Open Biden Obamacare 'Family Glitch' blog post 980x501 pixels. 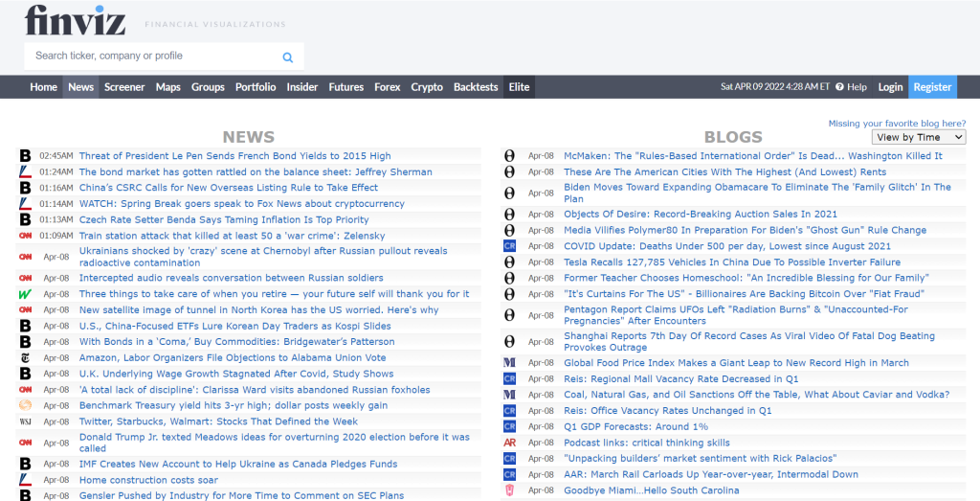point(758,193)
